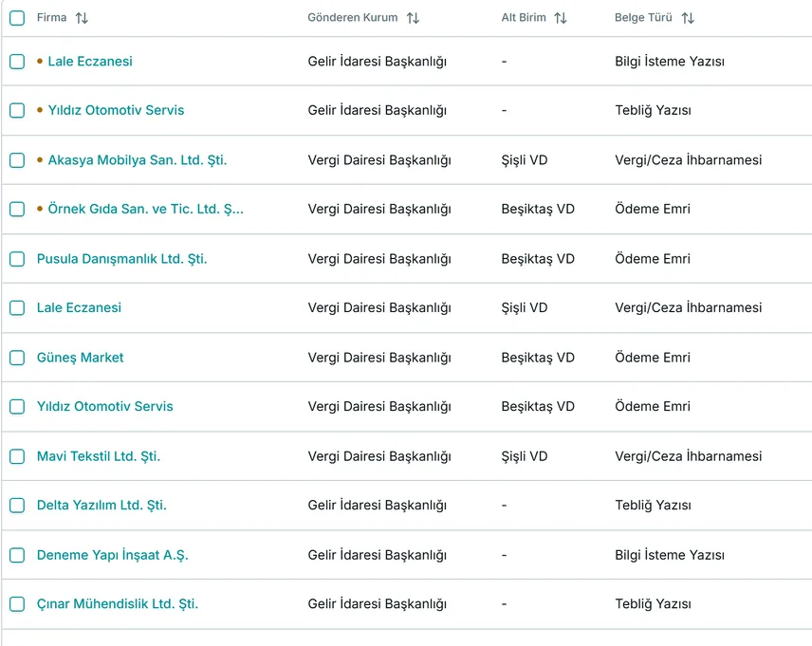Open Yıldız Otomotiv Servis link in the Ödeme Emri row
Screen dimensions: 812x646
point(104,407)
